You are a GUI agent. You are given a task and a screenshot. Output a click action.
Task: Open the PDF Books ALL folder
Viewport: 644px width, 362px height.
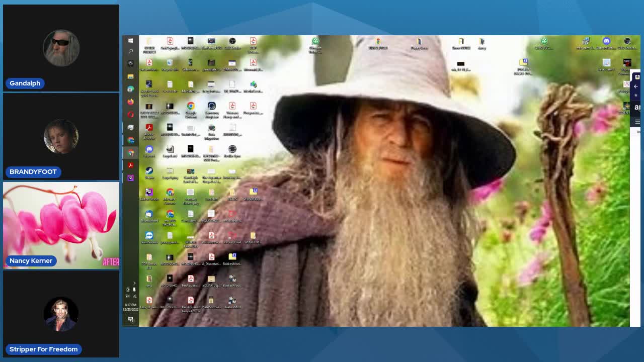click(149, 260)
